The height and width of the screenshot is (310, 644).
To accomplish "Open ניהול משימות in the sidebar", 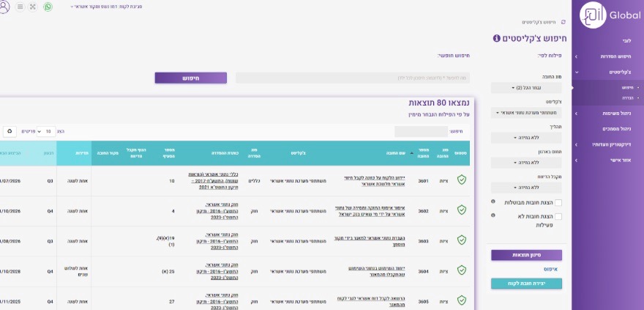I will coord(607,114).
